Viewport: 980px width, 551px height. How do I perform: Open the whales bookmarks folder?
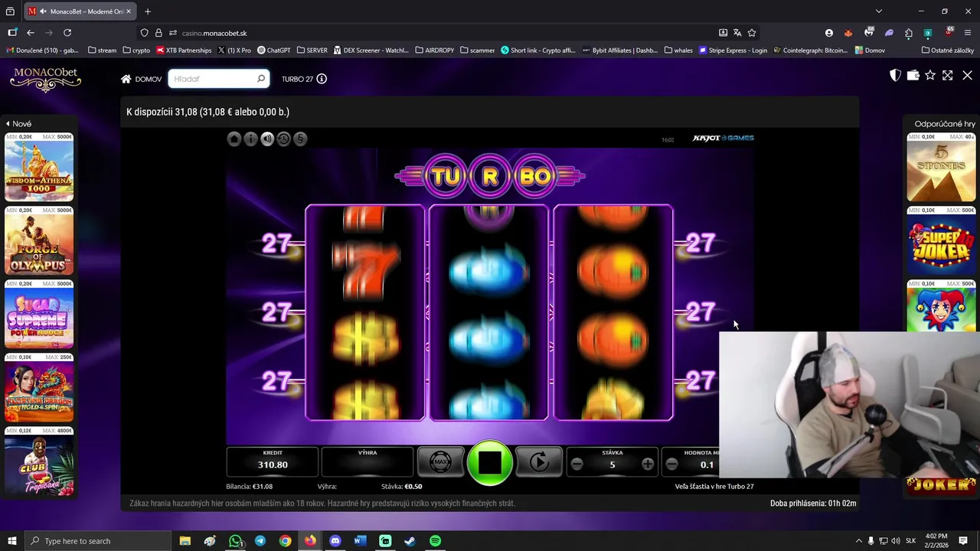coord(678,51)
